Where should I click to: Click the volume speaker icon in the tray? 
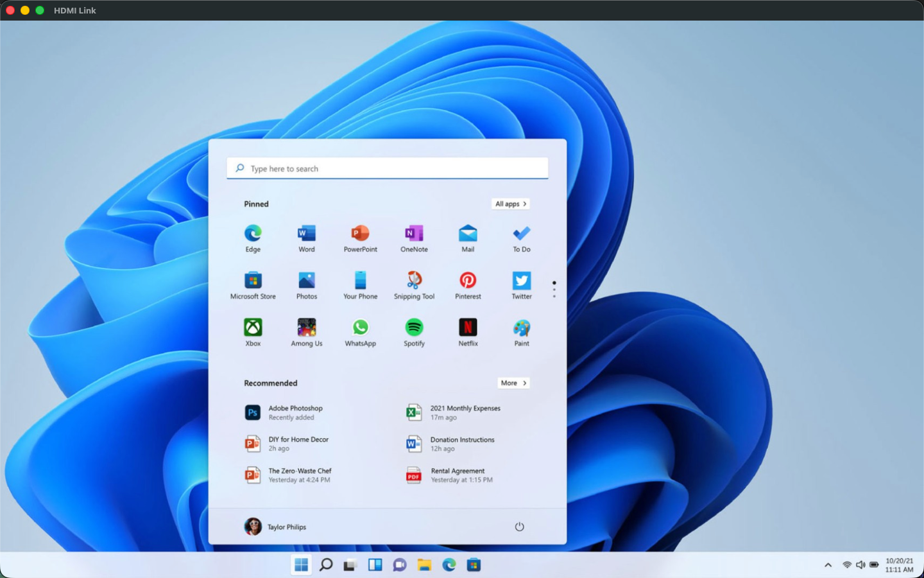pyautogui.click(x=860, y=565)
